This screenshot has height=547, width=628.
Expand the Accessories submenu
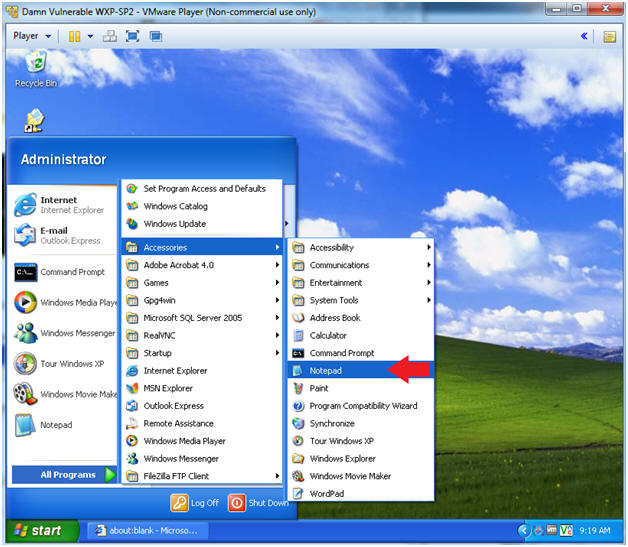[202, 247]
